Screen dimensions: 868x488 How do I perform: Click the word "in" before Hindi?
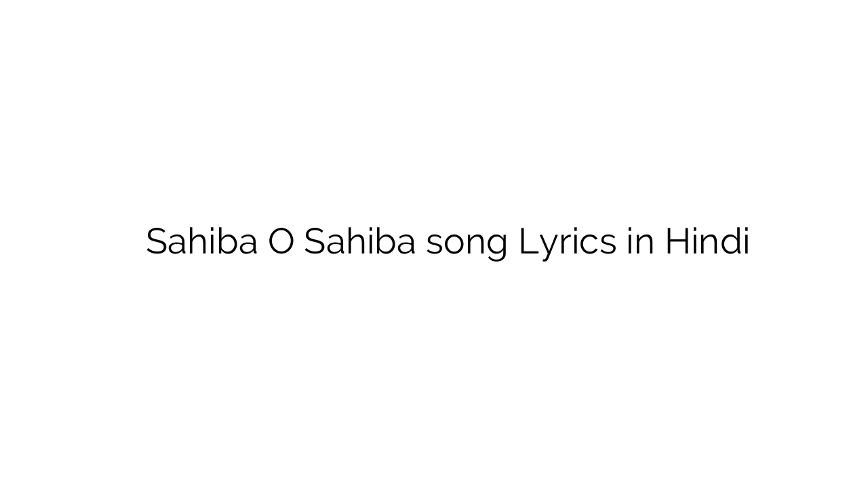640,242
